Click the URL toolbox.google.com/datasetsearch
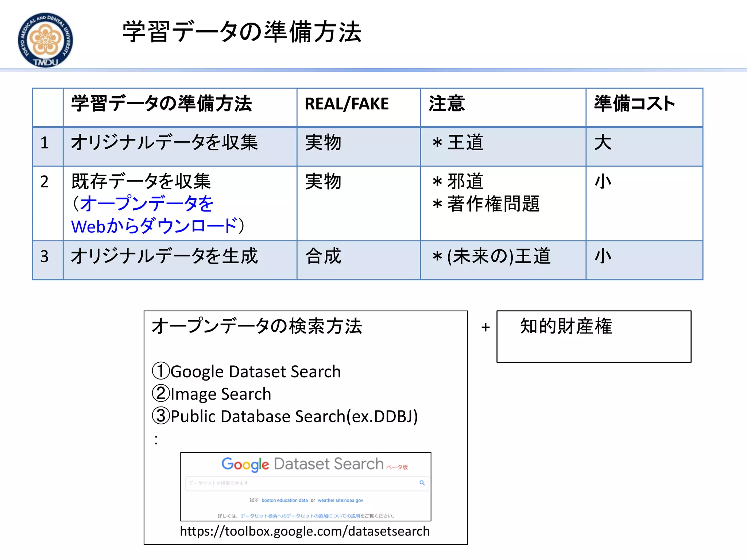Viewport: 747px width, 560px height. coord(305,532)
